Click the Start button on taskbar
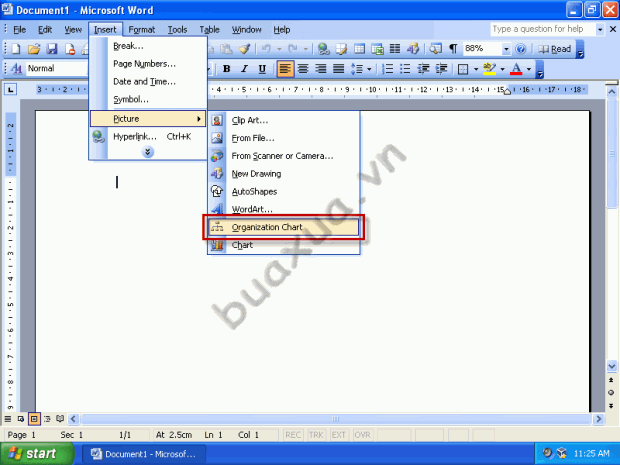Screen dimensions: 620x465 tap(37, 454)
